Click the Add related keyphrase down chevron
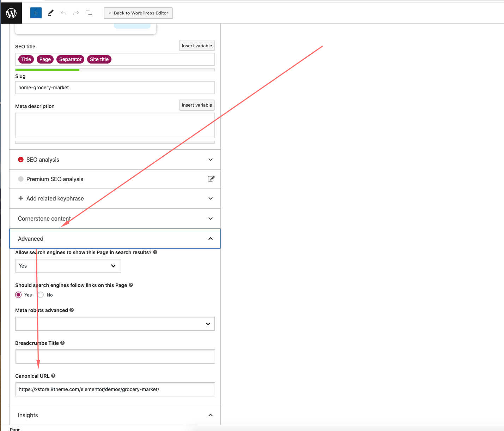The width and height of the screenshot is (504, 431). pos(211,198)
